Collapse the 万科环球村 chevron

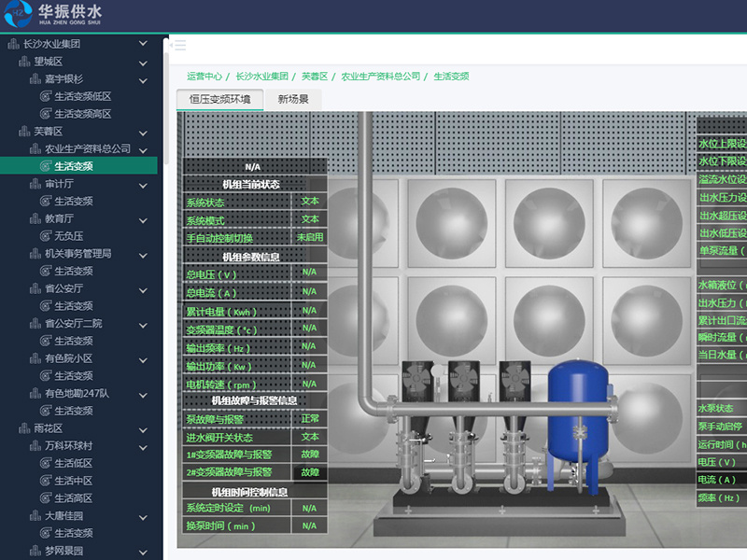(143, 447)
